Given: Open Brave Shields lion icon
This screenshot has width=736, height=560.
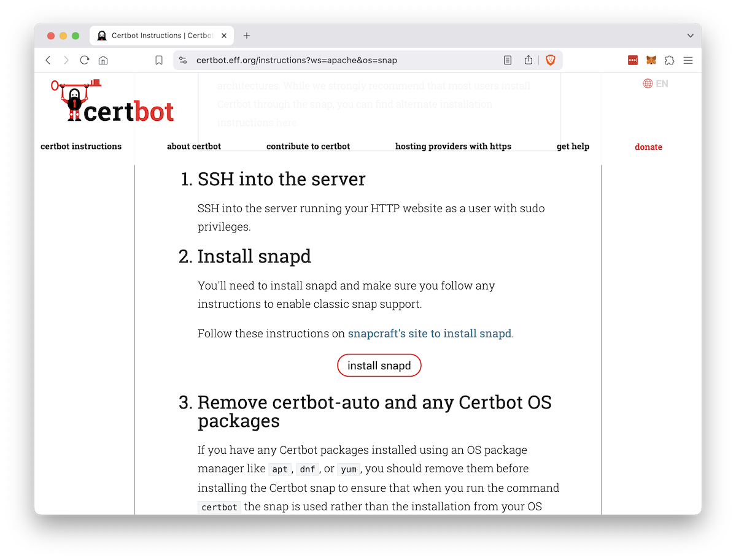Looking at the screenshot, I should click(551, 60).
